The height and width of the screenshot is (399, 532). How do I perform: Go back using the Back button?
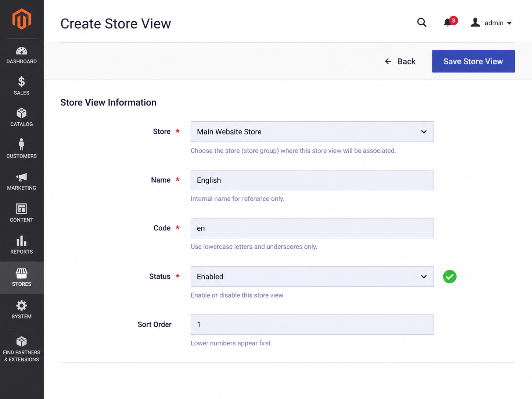pyautogui.click(x=400, y=61)
